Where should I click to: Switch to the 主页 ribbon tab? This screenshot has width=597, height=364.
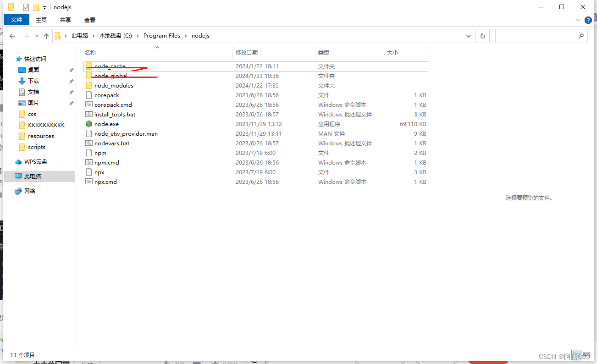41,20
